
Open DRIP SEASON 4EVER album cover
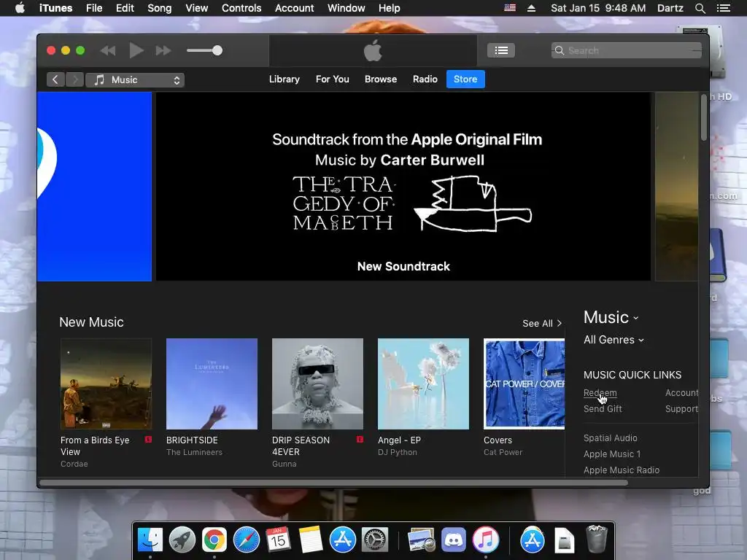click(317, 384)
